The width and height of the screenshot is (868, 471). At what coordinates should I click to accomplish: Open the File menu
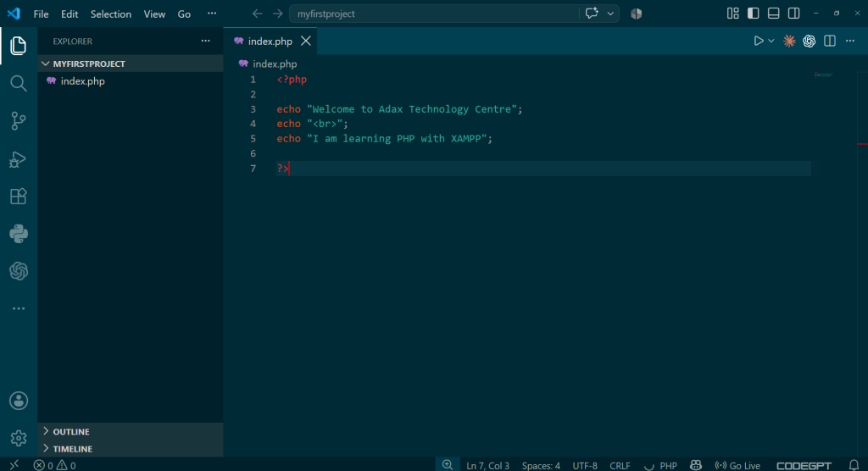pyautogui.click(x=41, y=14)
